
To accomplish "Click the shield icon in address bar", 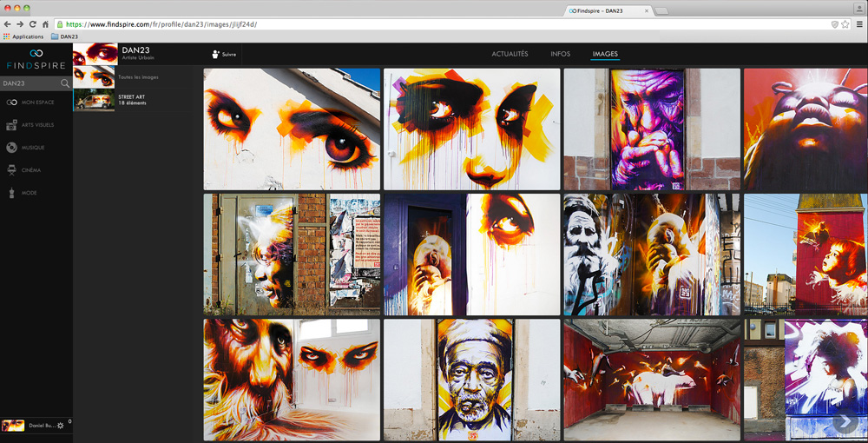I will [835, 24].
